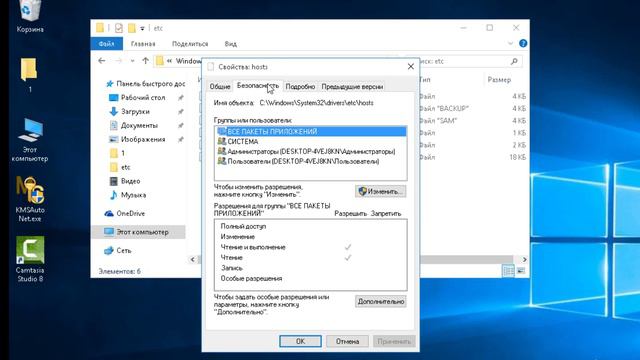Sort file list by Тип column

(425, 80)
